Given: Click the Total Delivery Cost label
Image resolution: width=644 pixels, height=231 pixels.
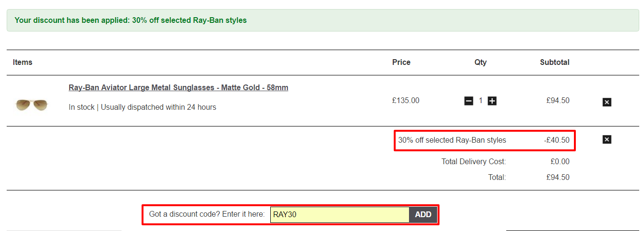Looking at the screenshot, I should coord(474,161).
